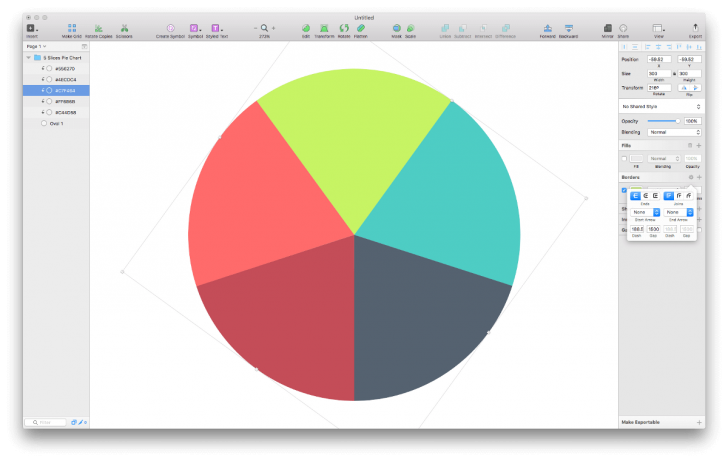Screen dimensions: 728x461
Task: Toggle the size proportions lock
Action: [x=674, y=73]
